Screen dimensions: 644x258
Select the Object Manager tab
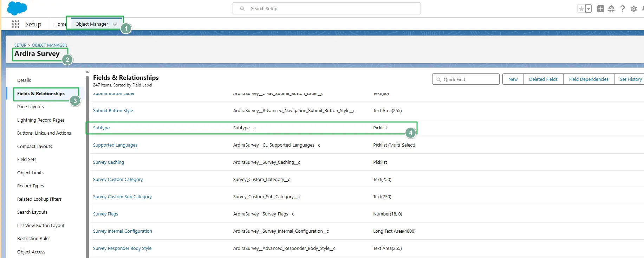click(92, 24)
